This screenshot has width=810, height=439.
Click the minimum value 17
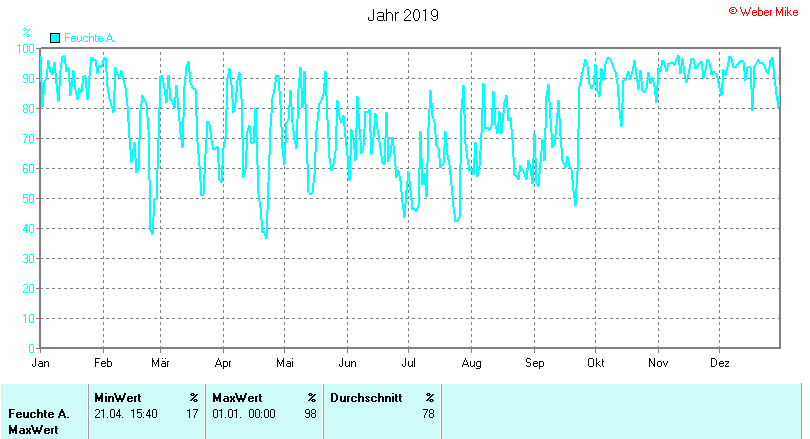pyautogui.click(x=192, y=413)
